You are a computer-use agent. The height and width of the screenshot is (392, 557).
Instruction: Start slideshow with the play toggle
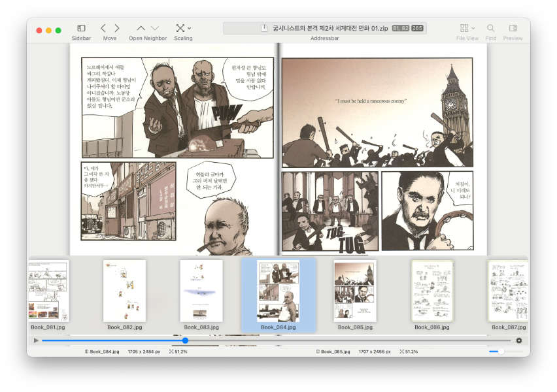[x=35, y=340]
